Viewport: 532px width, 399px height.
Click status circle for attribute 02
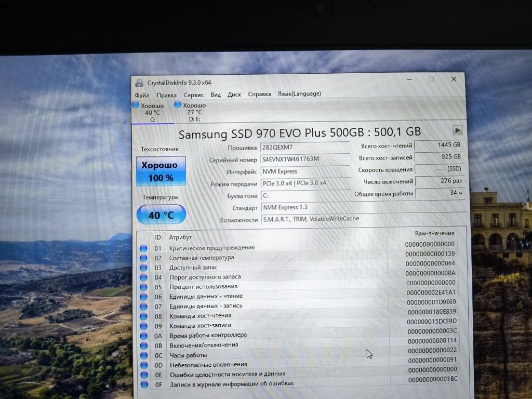pyautogui.click(x=143, y=258)
